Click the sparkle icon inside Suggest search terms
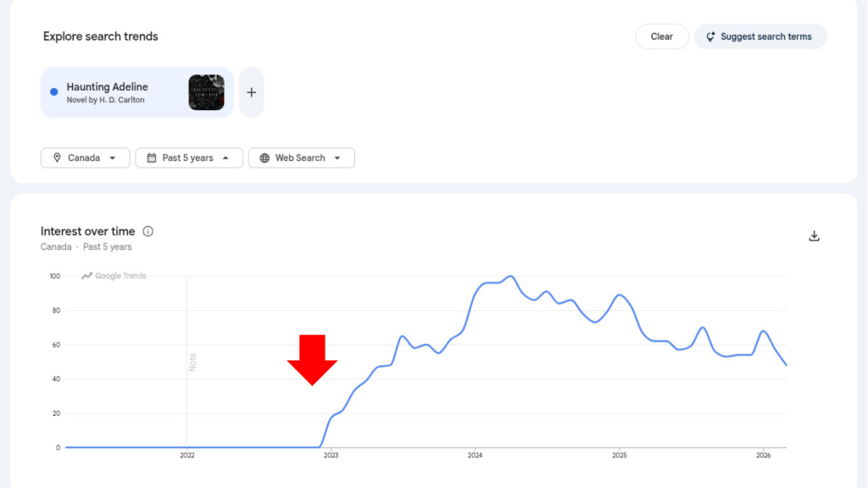Viewport: 868px width, 488px height. click(709, 36)
